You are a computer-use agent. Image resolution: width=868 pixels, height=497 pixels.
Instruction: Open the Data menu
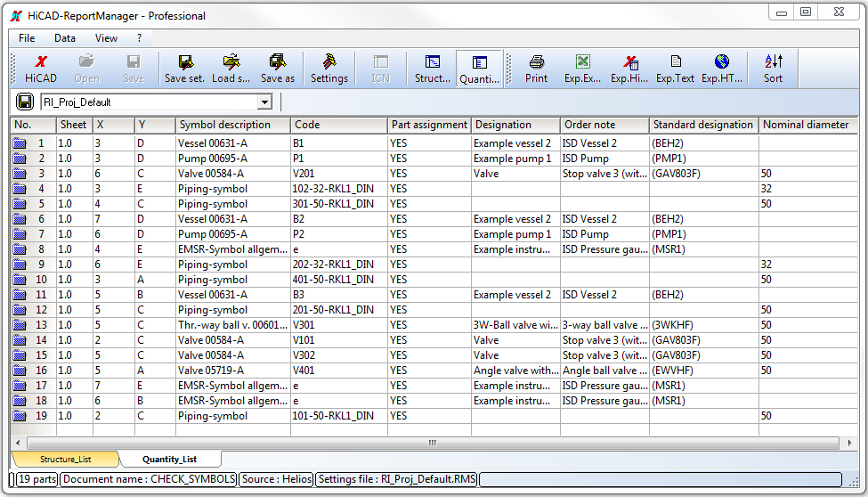pos(65,38)
